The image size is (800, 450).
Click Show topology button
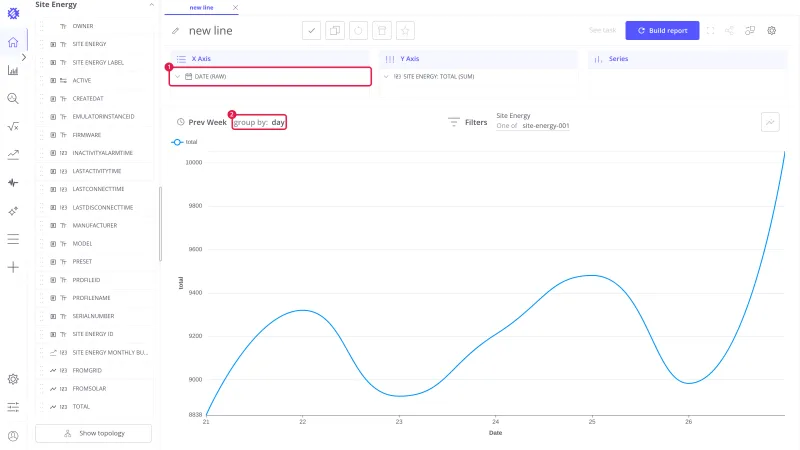click(x=93, y=433)
